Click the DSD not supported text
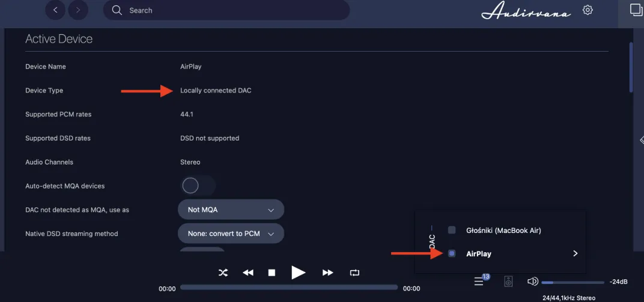 [x=210, y=138]
